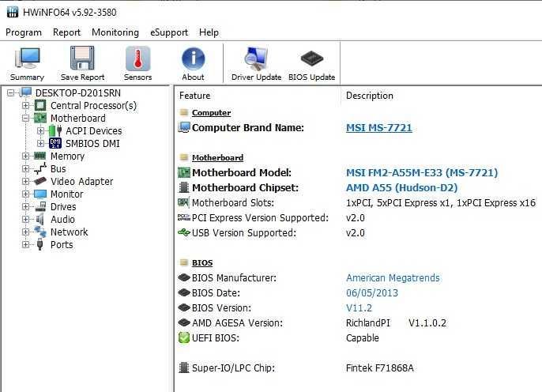The height and width of the screenshot is (392, 542).
Task: Expand the Drives node
Action: pos(25,207)
